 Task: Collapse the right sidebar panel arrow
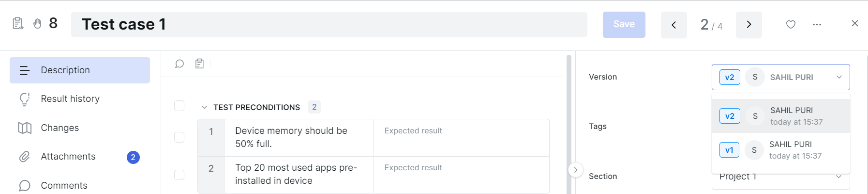(575, 170)
